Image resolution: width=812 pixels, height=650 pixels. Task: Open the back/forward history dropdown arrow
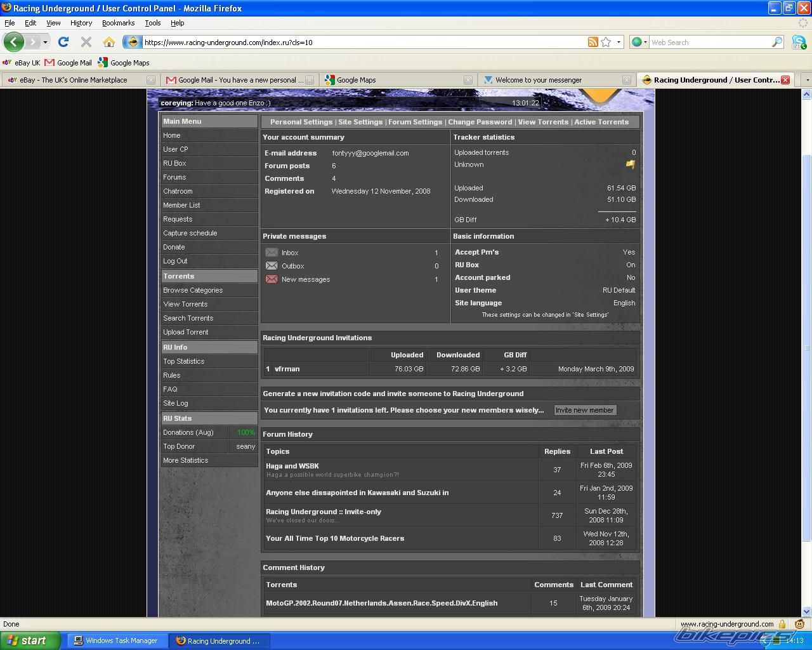pos(45,43)
